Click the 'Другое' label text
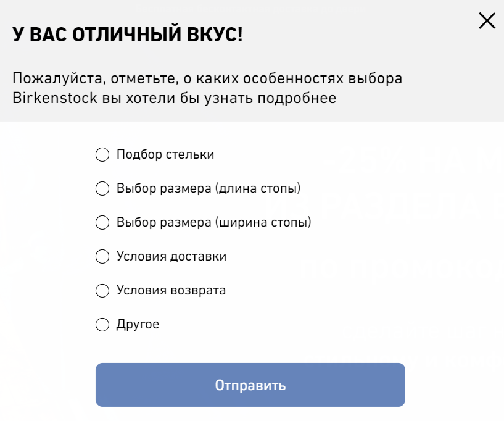This screenshot has width=504, height=421. (138, 324)
